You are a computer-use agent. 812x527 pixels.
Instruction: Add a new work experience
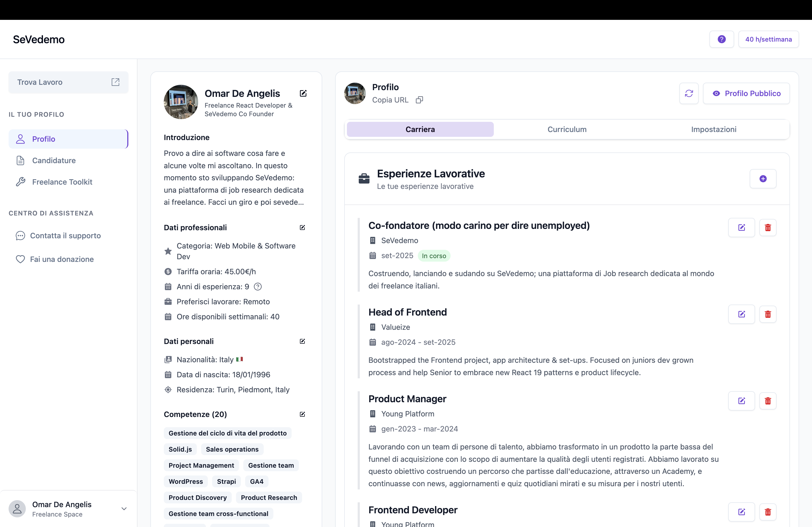point(763,179)
